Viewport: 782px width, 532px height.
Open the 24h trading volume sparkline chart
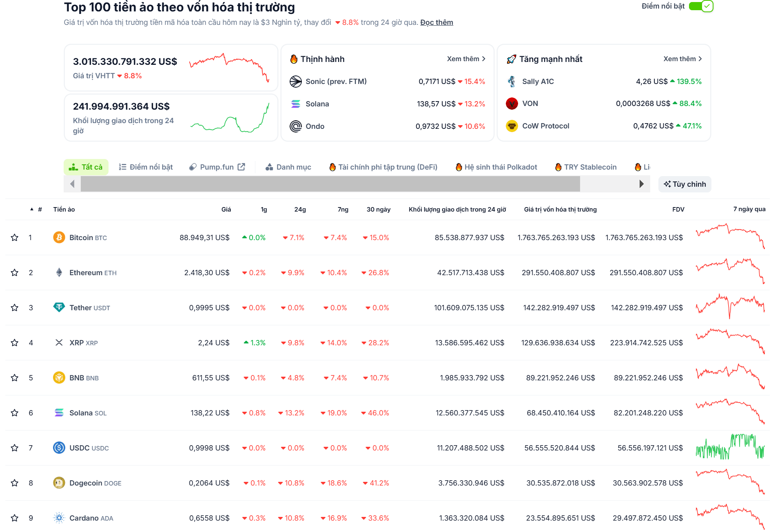229,118
